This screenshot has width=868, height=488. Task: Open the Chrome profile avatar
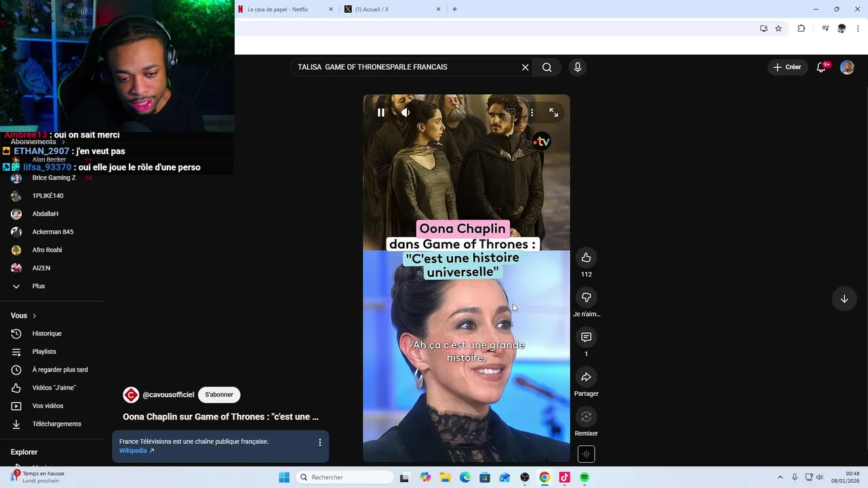click(x=842, y=28)
